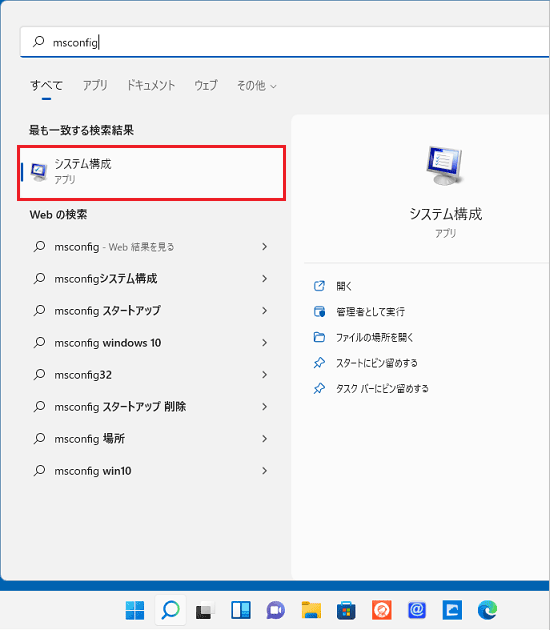This screenshot has height=630, width=550.
Task: Click the folder icon for ファイルの場所を開く
Action: pos(319,337)
